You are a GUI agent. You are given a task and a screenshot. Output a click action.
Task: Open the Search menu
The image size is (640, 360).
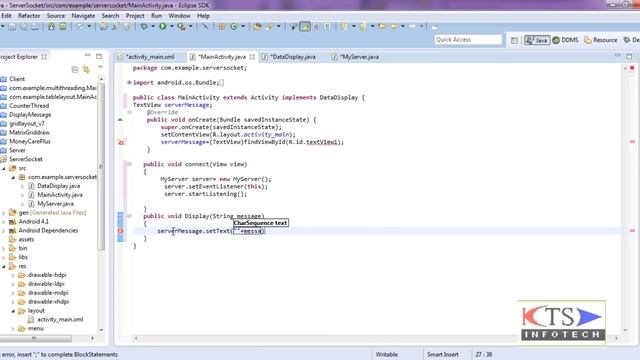click(x=110, y=16)
